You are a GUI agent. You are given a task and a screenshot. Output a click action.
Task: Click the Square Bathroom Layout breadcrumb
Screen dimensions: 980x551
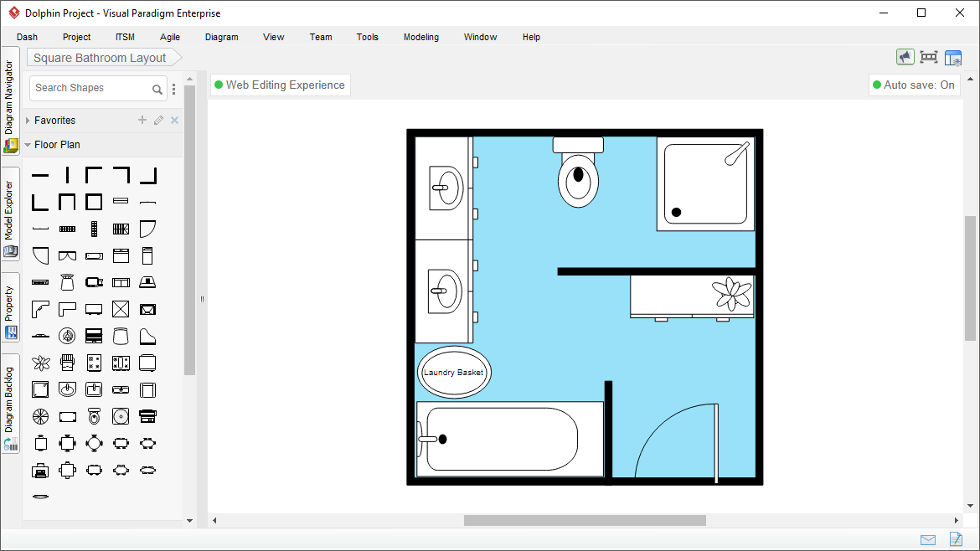tap(101, 58)
